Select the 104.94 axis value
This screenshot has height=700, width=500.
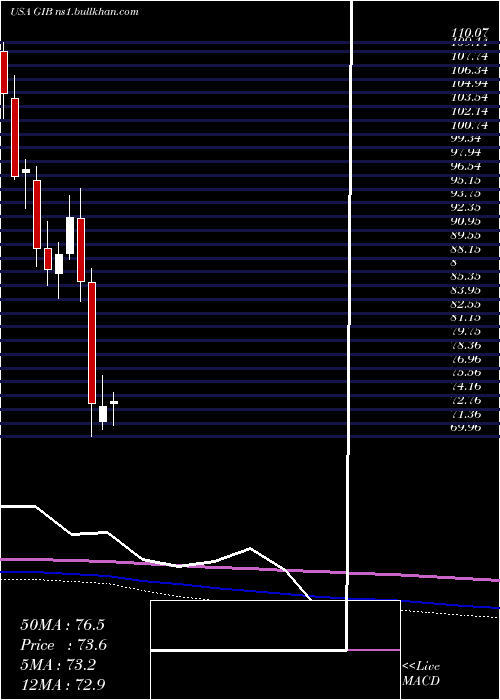coord(469,83)
